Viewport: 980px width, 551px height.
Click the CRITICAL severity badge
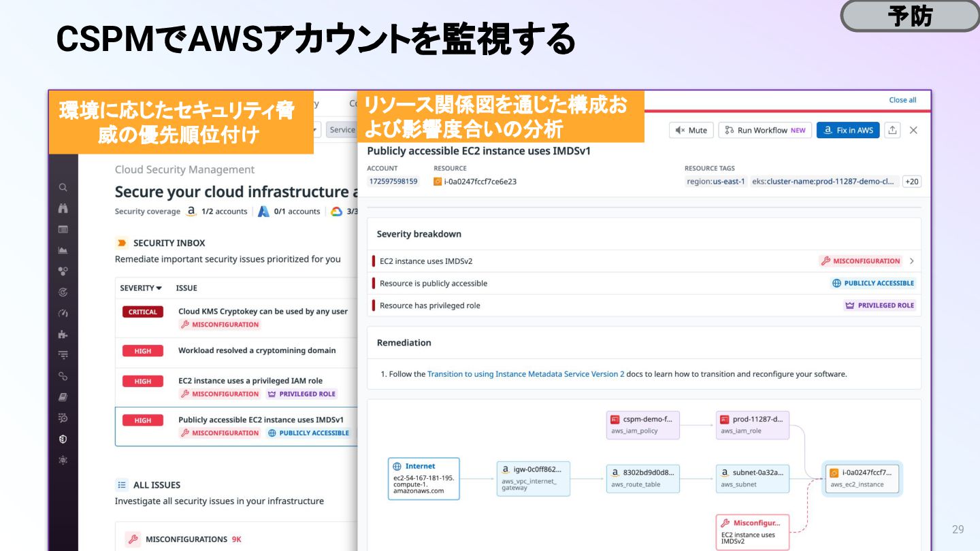pyautogui.click(x=143, y=312)
